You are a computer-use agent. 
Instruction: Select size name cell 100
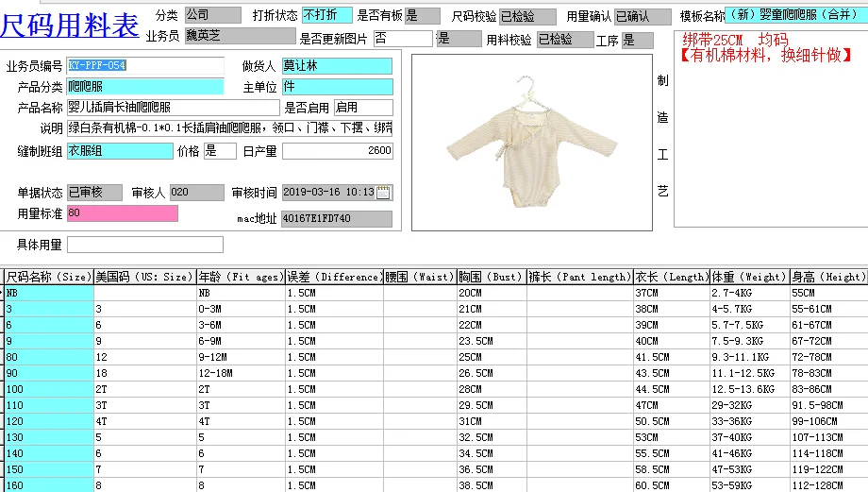point(49,389)
